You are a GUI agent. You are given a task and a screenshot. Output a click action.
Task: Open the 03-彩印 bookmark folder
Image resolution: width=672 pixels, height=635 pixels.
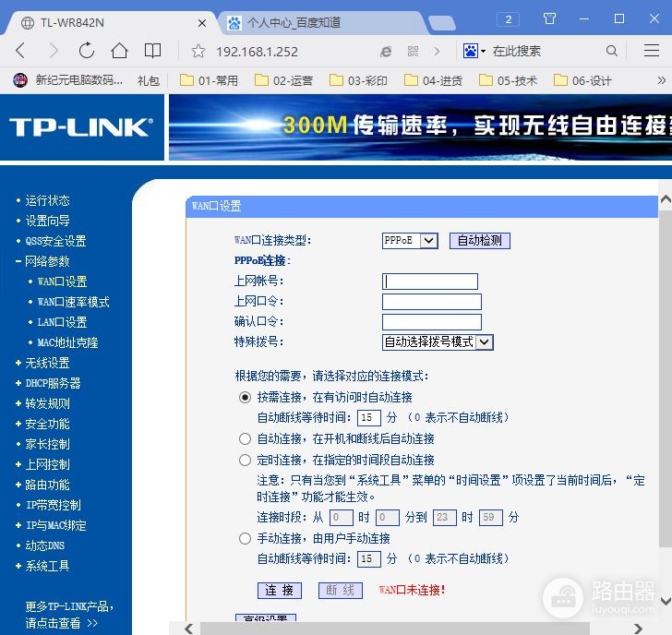tap(358, 80)
